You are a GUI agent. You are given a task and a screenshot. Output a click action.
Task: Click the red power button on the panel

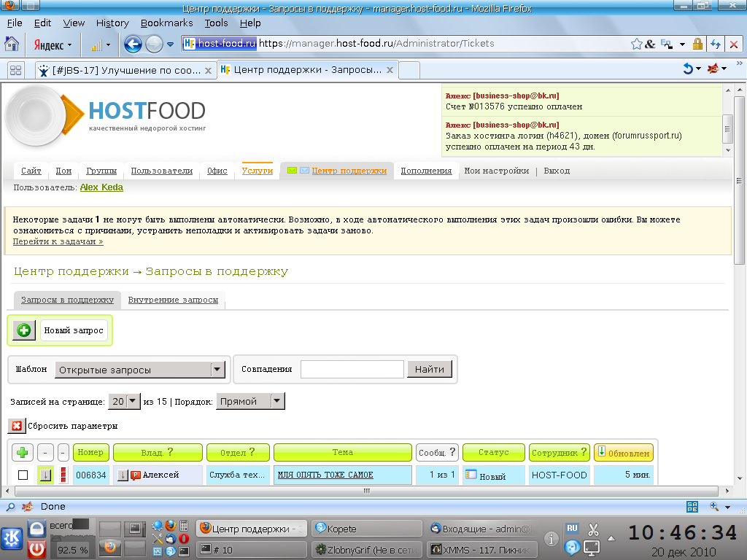36,549
